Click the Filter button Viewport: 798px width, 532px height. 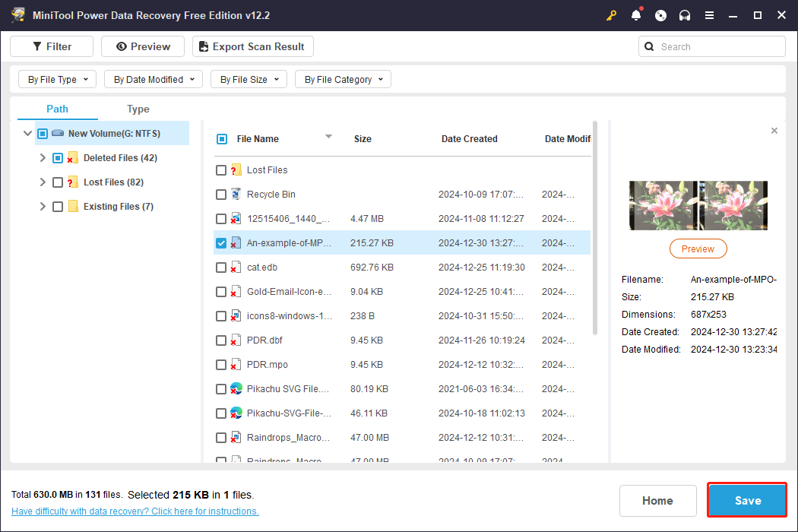[x=52, y=46]
